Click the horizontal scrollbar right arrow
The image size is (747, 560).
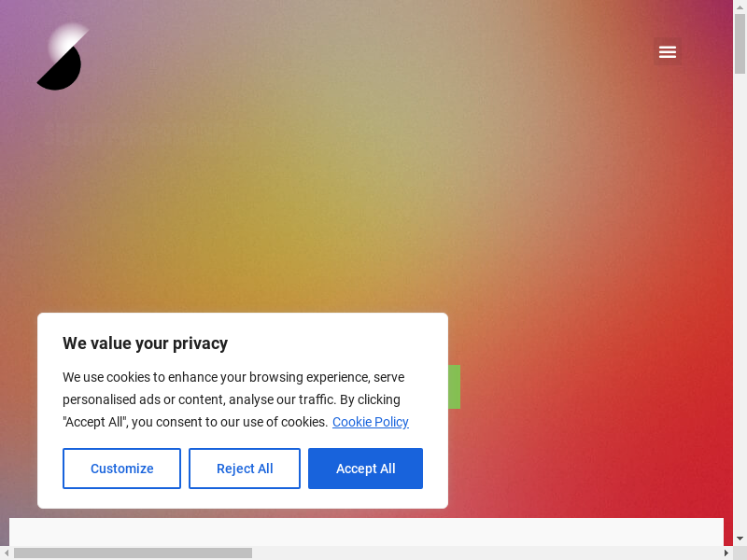[726, 553]
